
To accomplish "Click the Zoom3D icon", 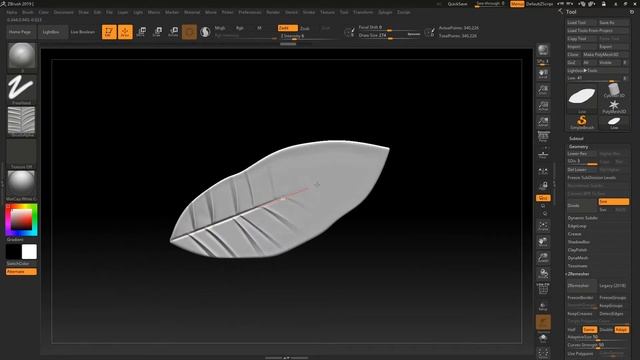I will [x=543, y=258].
